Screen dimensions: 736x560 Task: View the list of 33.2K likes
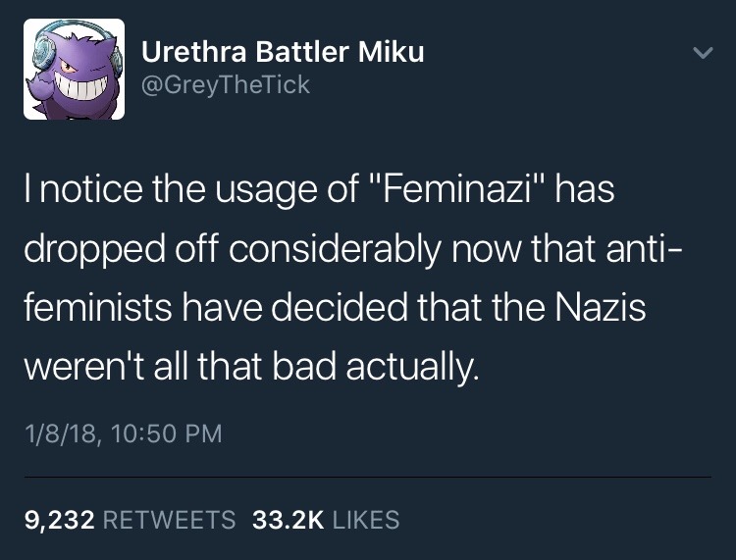click(326, 519)
